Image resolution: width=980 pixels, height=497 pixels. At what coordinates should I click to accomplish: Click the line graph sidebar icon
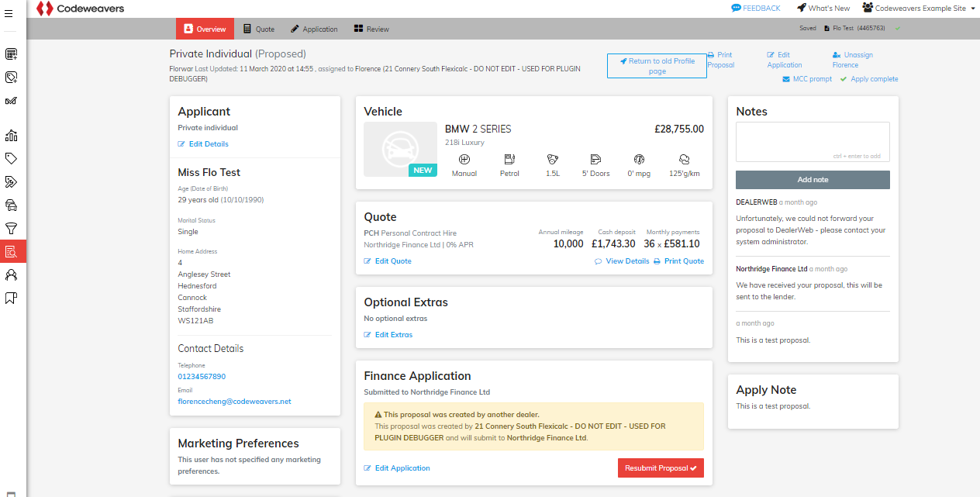pos(12,101)
